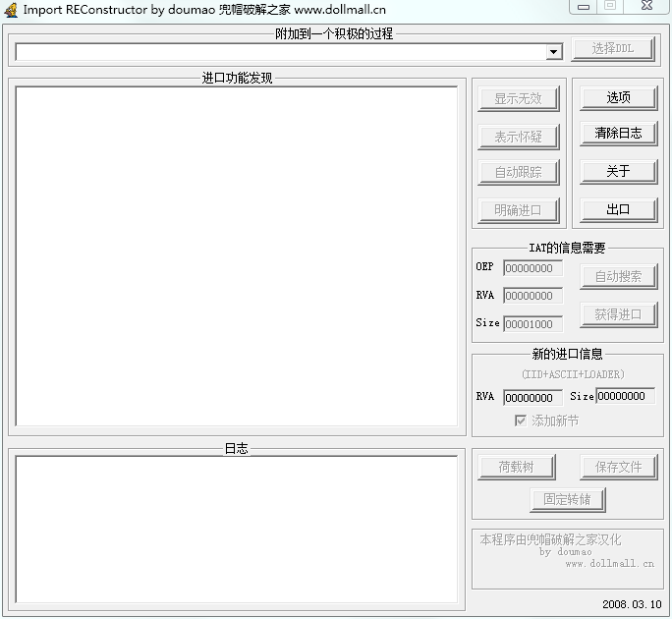Screen dimensions: 672x619
Task: Click the OEP input field
Action: (x=532, y=268)
